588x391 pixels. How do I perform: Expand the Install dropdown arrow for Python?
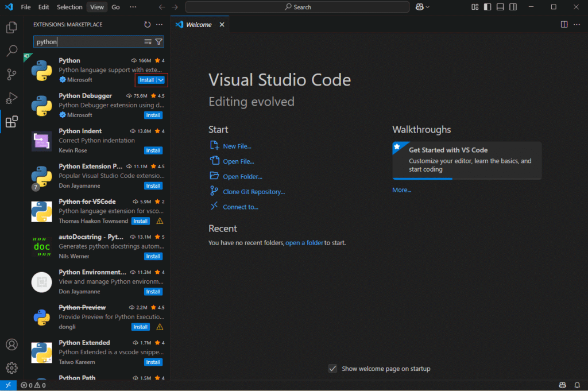click(161, 80)
